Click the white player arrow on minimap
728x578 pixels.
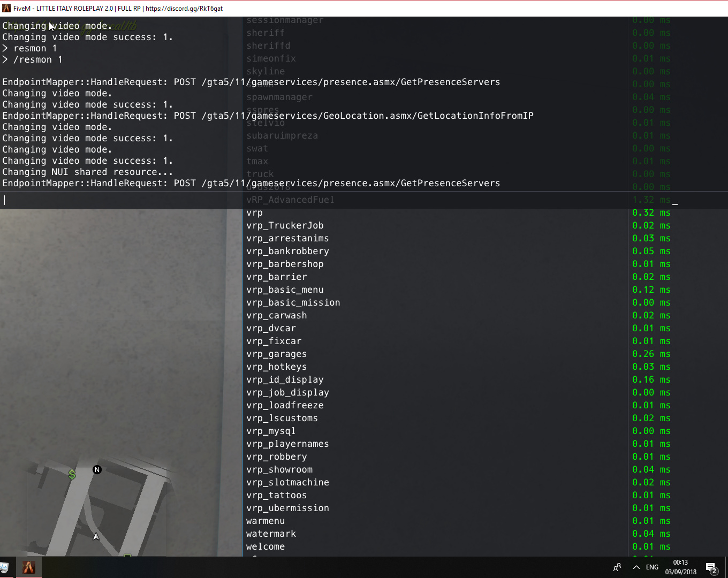96,536
